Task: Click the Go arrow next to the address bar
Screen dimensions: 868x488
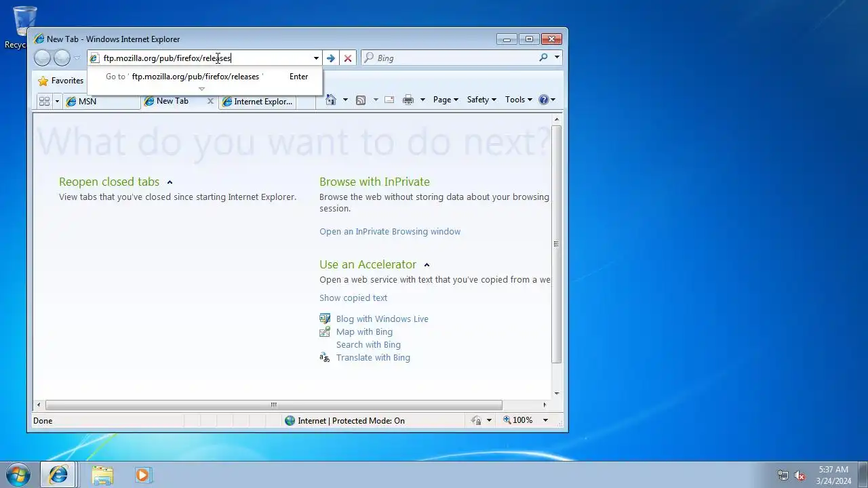Action: coord(331,58)
